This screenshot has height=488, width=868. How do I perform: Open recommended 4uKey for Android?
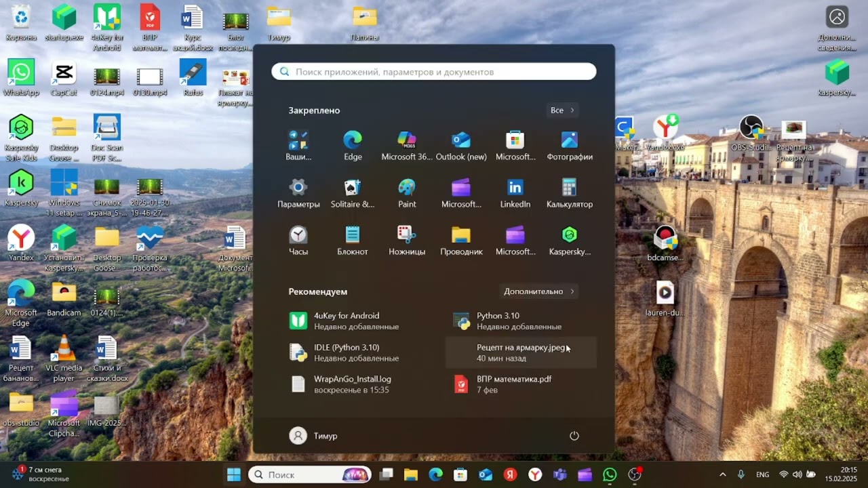357,321
